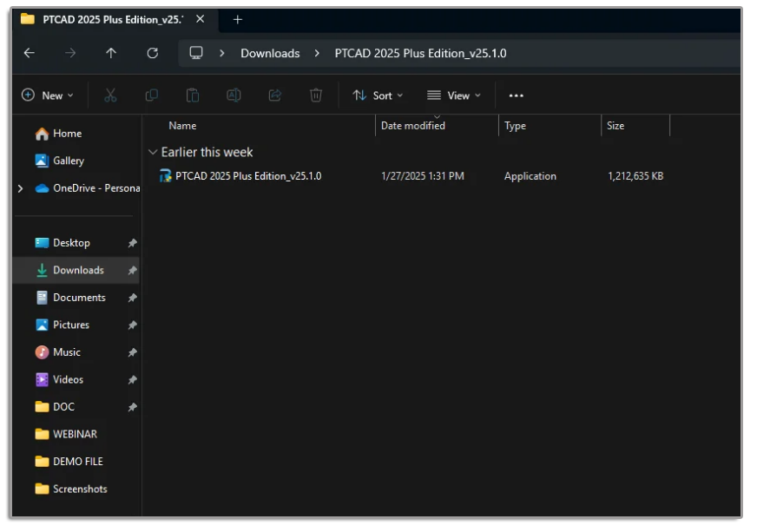Open Gallery in the sidebar
This screenshot has height=532, width=757.
click(59, 161)
